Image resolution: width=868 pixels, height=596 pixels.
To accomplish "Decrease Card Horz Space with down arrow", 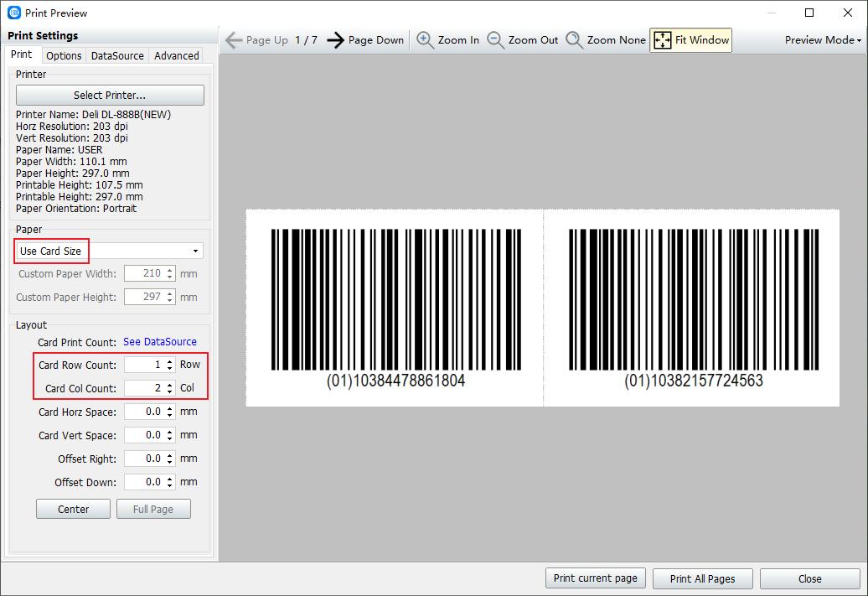I will tap(170, 416).
